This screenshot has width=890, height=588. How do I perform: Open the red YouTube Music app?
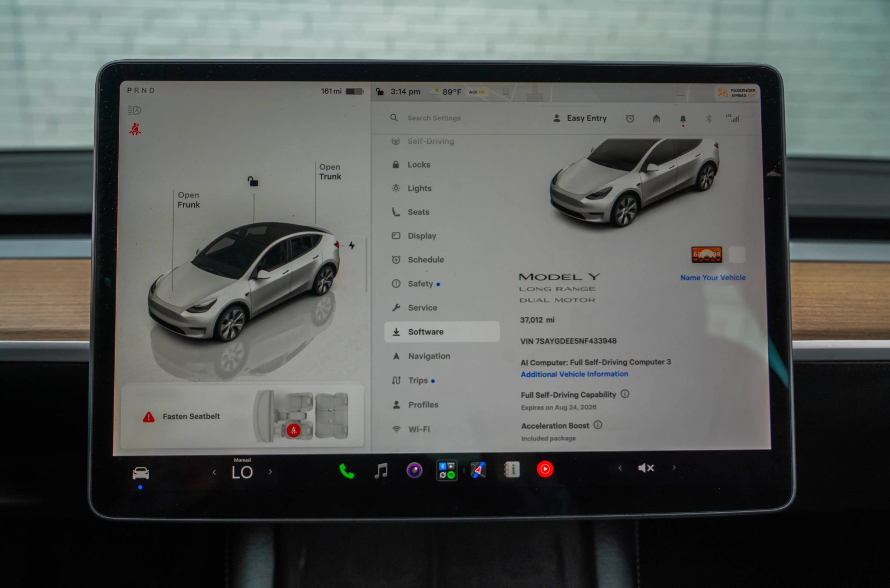[545, 469]
